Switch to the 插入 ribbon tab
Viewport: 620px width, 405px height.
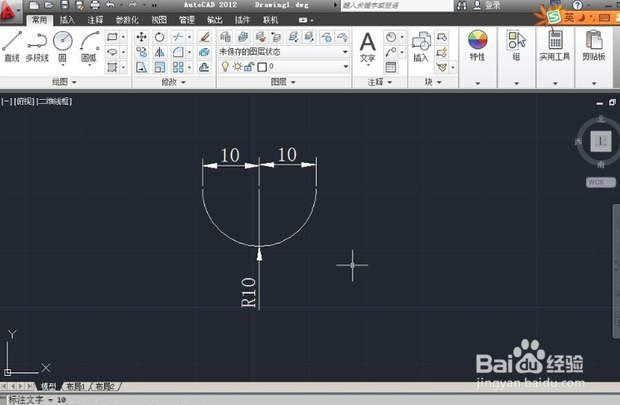(x=67, y=20)
